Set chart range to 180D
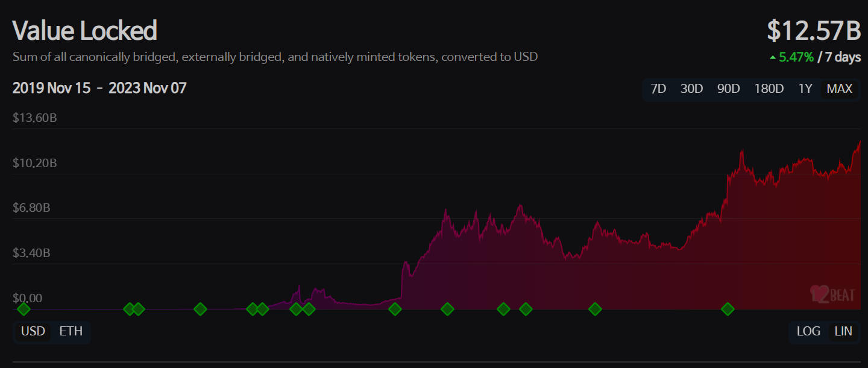Image resolution: width=868 pixels, height=368 pixels. [x=769, y=89]
